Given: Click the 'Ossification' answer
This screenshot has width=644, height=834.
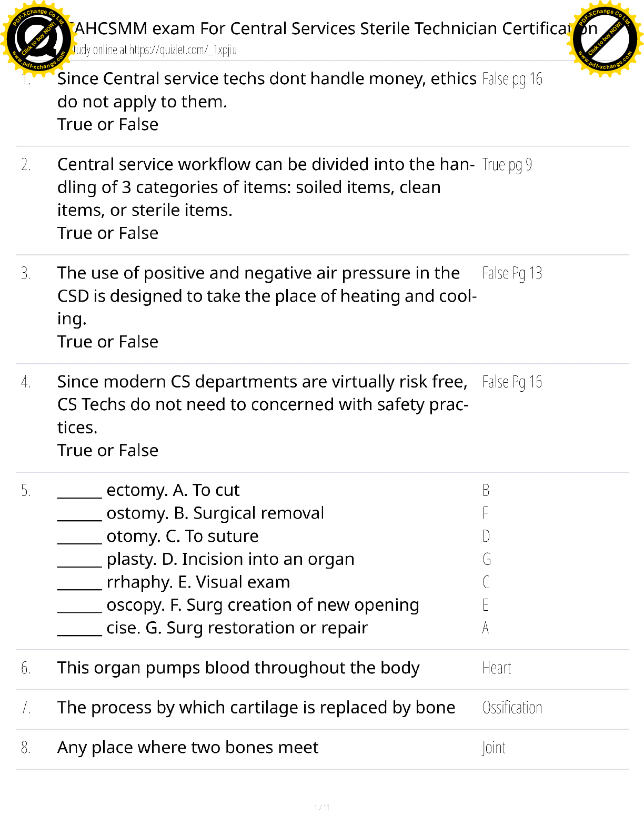Looking at the screenshot, I should [512, 708].
